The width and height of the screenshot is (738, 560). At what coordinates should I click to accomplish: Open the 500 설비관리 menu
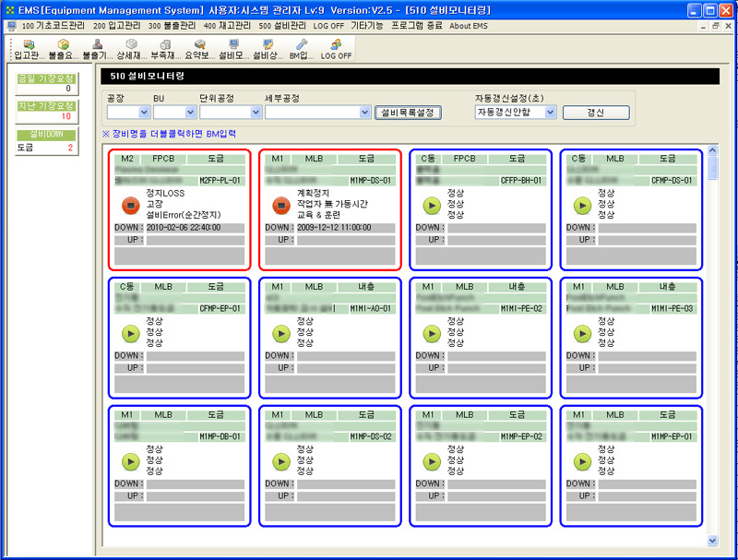(x=282, y=26)
